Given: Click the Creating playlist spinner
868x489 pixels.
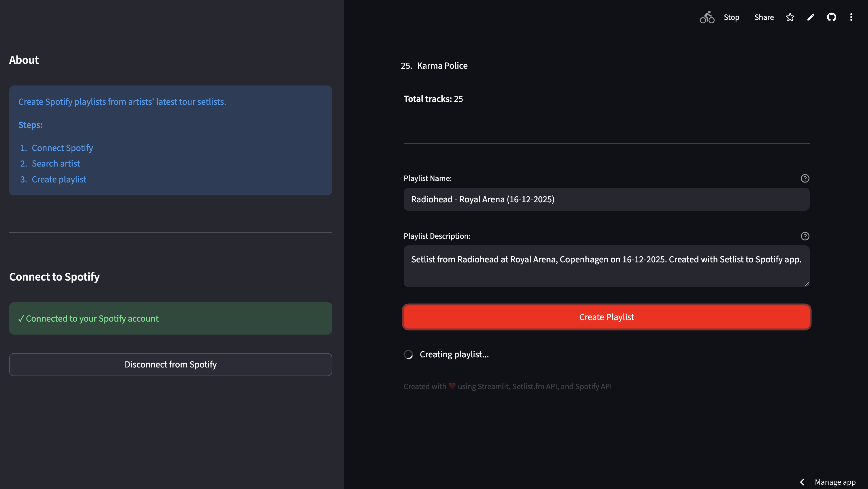Looking at the screenshot, I should click(x=408, y=354).
